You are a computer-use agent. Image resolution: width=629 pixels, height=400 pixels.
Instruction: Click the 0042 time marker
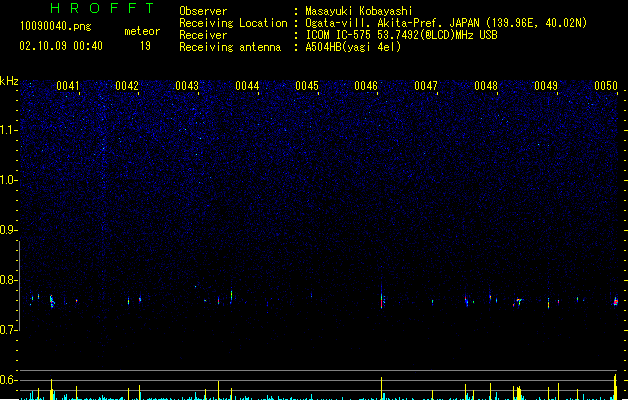pyautogui.click(x=127, y=86)
